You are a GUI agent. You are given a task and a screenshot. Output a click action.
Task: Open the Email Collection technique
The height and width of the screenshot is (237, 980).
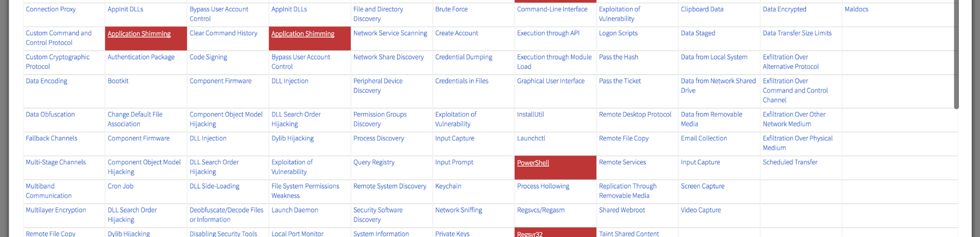pos(704,139)
